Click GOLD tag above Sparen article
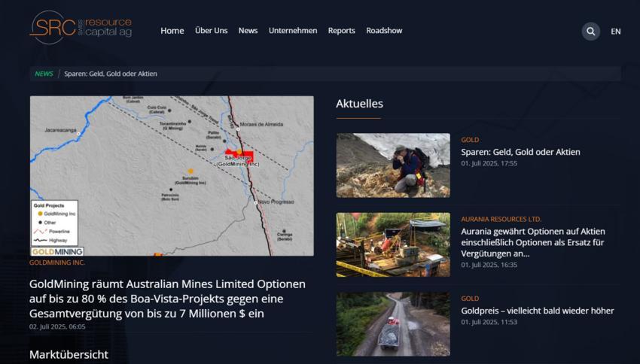The width and height of the screenshot is (640, 364). (x=470, y=140)
